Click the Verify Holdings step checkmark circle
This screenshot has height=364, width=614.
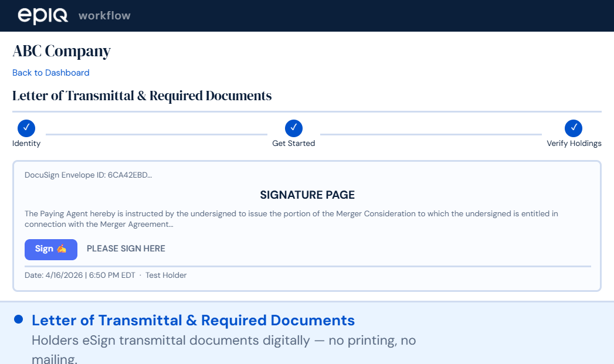pos(574,128)
